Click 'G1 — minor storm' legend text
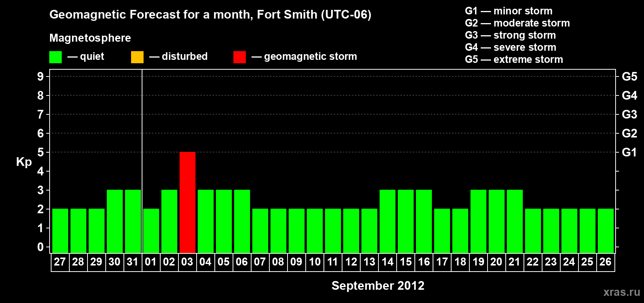 [x=508, y=11]
